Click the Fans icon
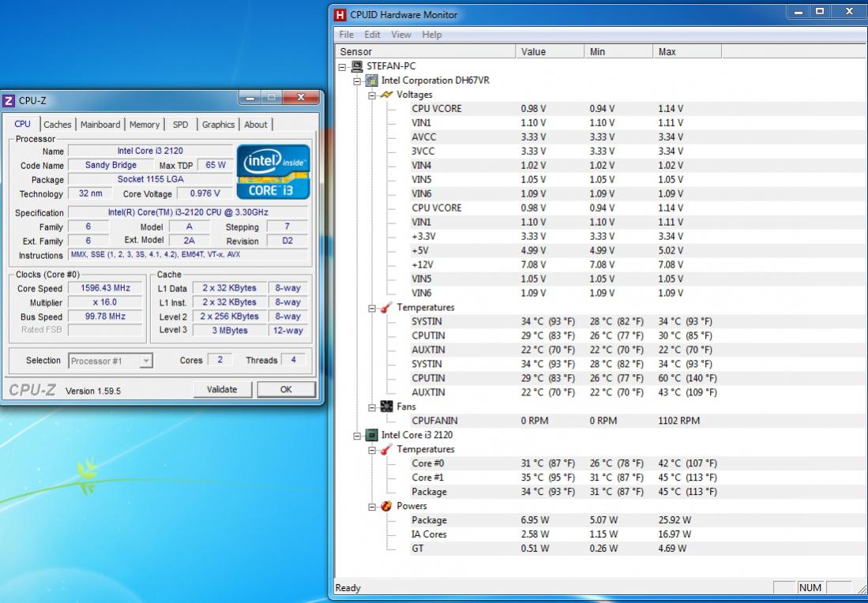This screenshot has height=603, width=868. 386,406
